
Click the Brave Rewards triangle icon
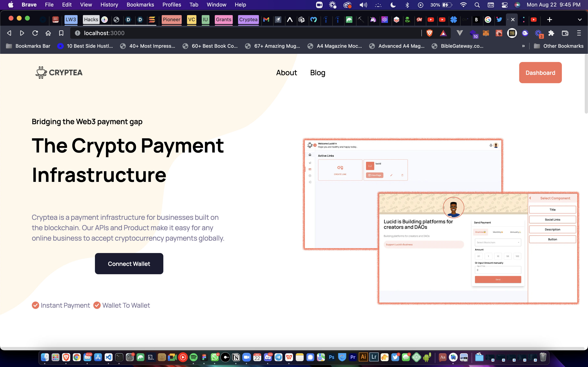pos(443,33)
